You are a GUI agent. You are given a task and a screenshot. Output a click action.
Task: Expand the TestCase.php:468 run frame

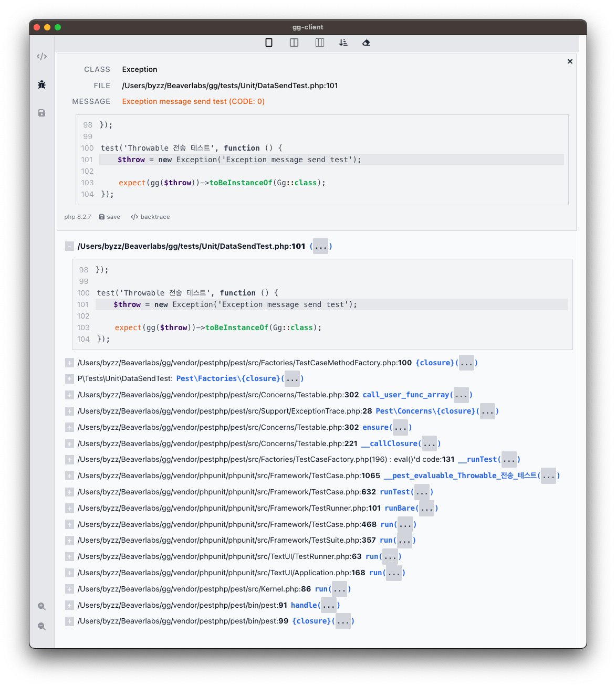tap(69, 524)
